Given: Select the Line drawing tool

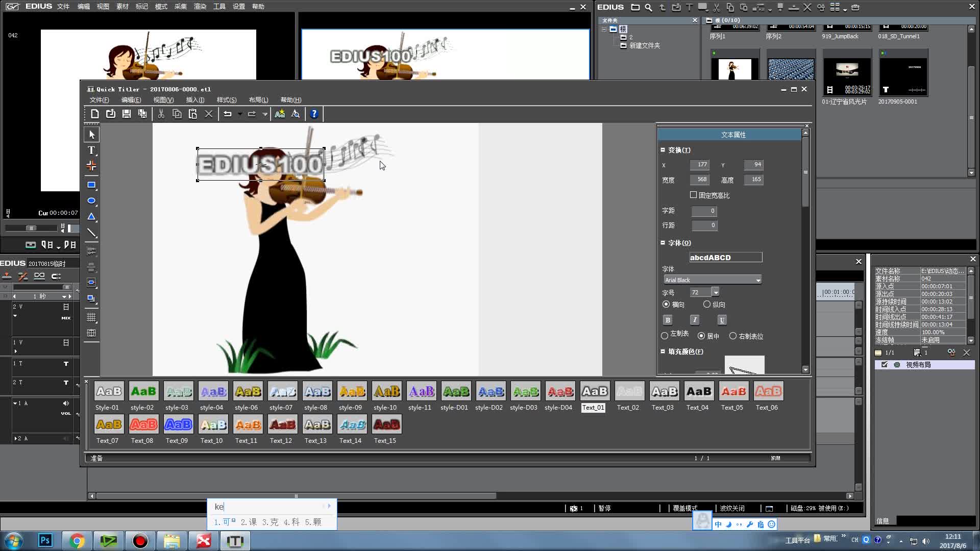Looking at the screenshot, I should point(91,233).
